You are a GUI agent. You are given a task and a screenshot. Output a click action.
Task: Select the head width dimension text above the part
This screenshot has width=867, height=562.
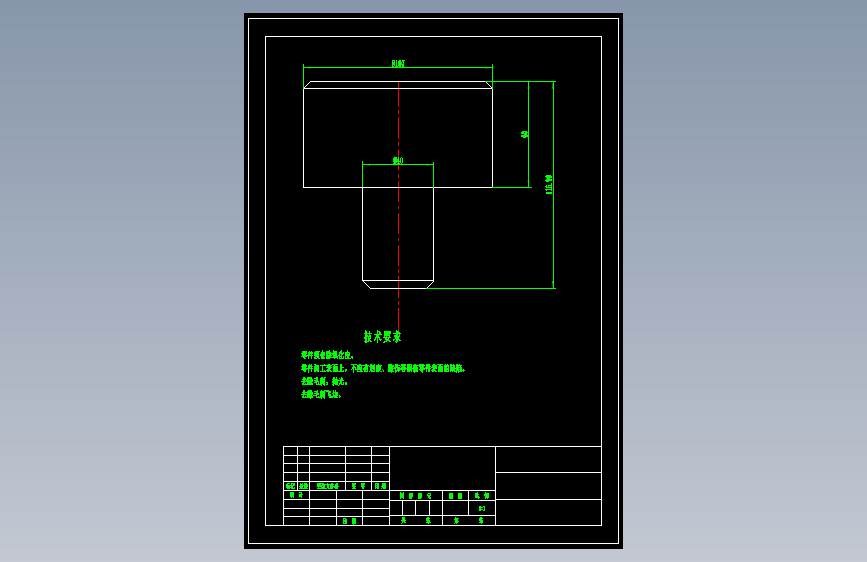[x=398, y=64]
